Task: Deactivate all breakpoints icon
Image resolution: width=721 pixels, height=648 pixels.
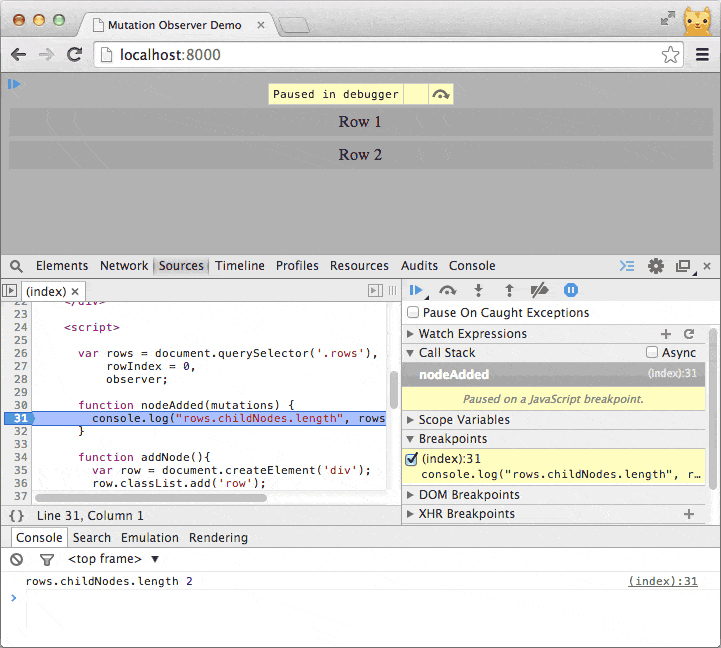Action: pos(539,290)
